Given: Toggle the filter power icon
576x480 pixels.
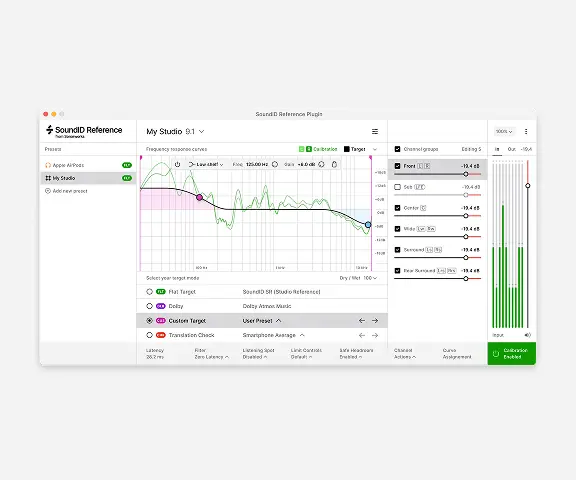Looking at the screenshot, I should (x=177, y=165).
